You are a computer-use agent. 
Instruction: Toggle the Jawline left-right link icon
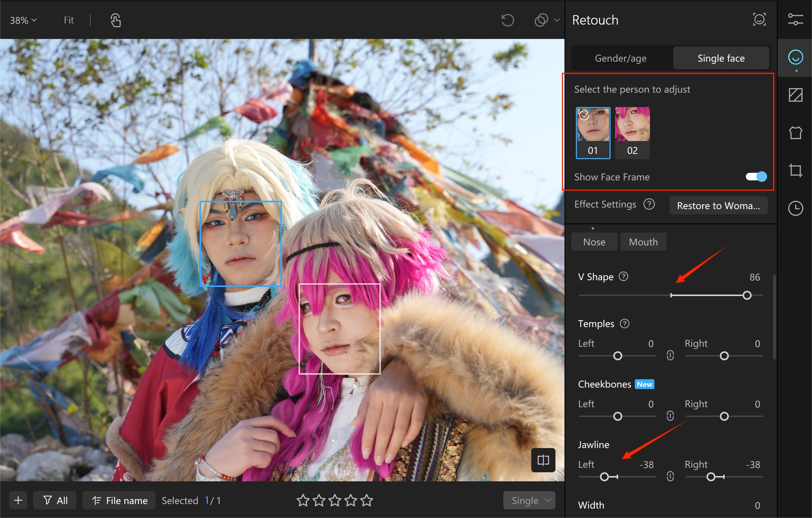[670, 476]
